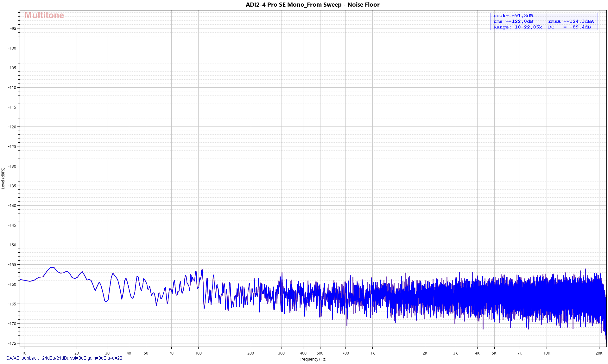
Task: Click the '700' frequency axis tick label
Action: [345, 353]
